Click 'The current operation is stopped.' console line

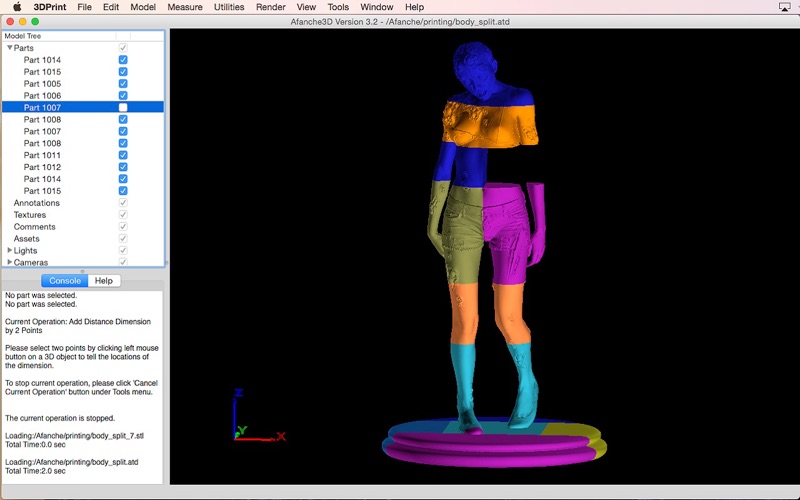point(60,418)
